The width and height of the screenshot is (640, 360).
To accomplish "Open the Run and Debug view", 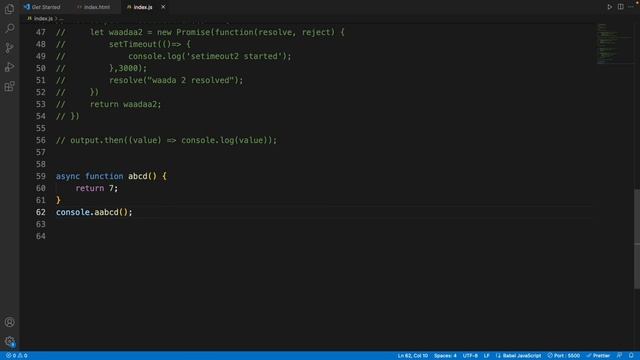I will click(9, 67).
